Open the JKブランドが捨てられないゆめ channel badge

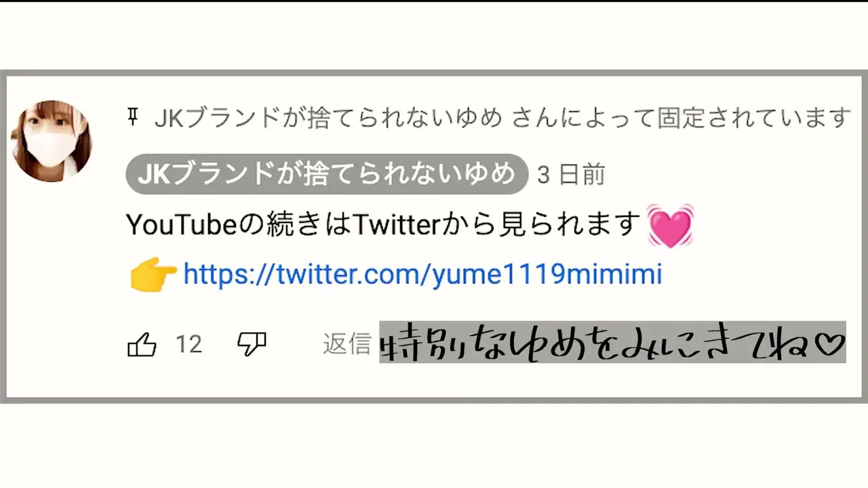tap(327, 174)
